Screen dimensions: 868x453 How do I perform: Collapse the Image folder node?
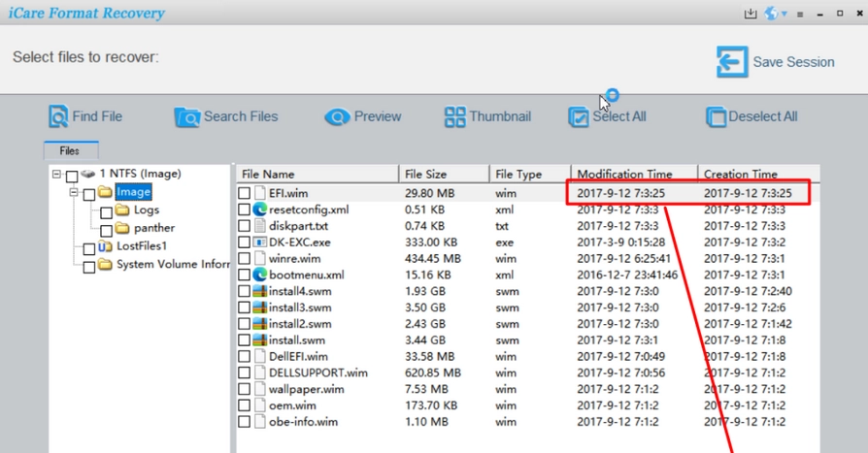coord(74,192)
